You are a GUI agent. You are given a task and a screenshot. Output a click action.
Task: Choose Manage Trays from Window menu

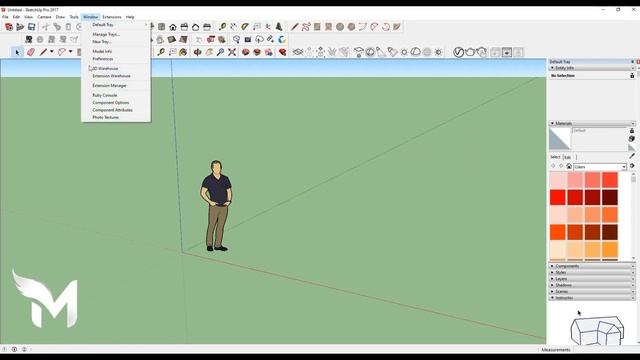(116, 34)
